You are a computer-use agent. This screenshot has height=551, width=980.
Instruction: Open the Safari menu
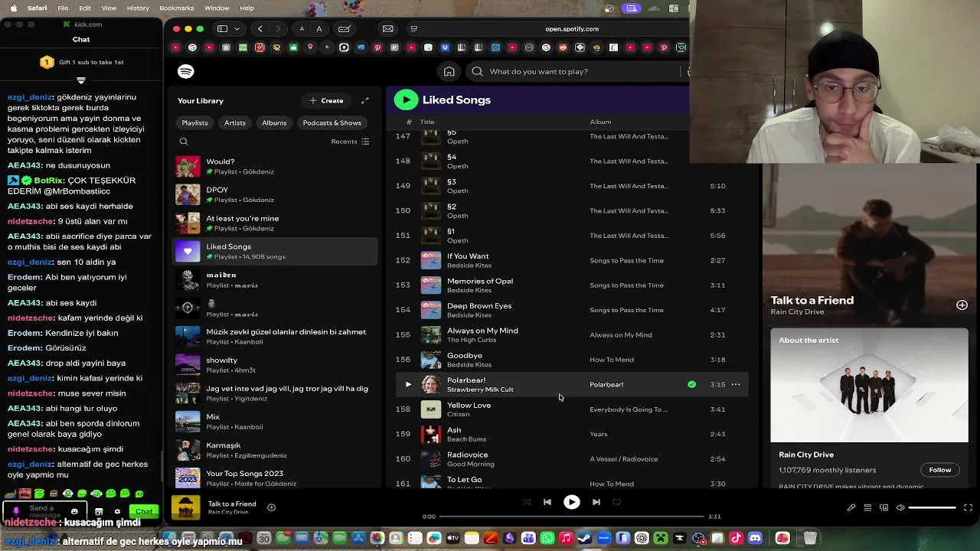point(37,8)
